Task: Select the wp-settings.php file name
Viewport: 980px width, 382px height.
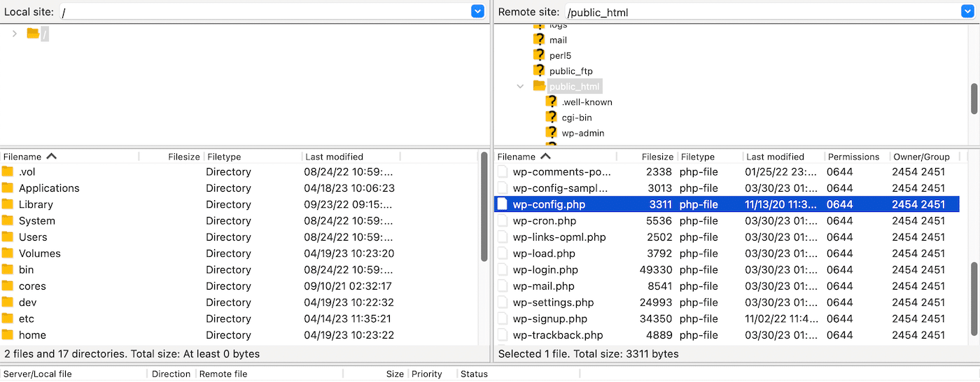Action: click(553, 302)
